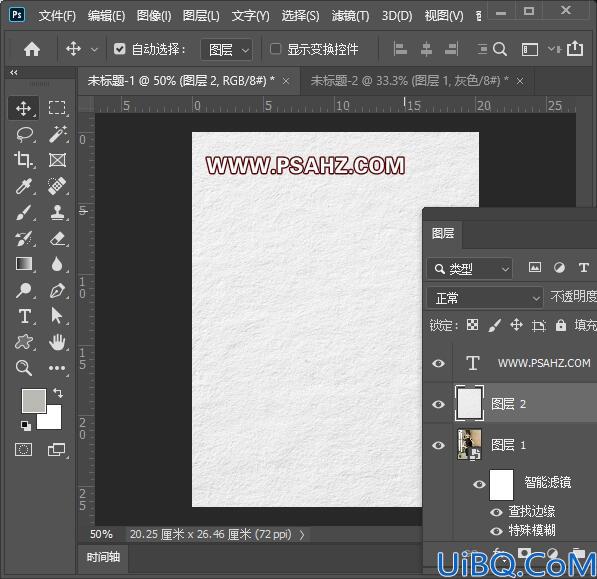Select the Frame tool

57,160
